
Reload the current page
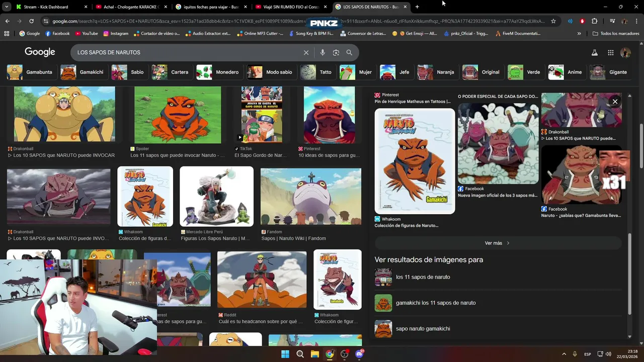[x=31, y=21]
